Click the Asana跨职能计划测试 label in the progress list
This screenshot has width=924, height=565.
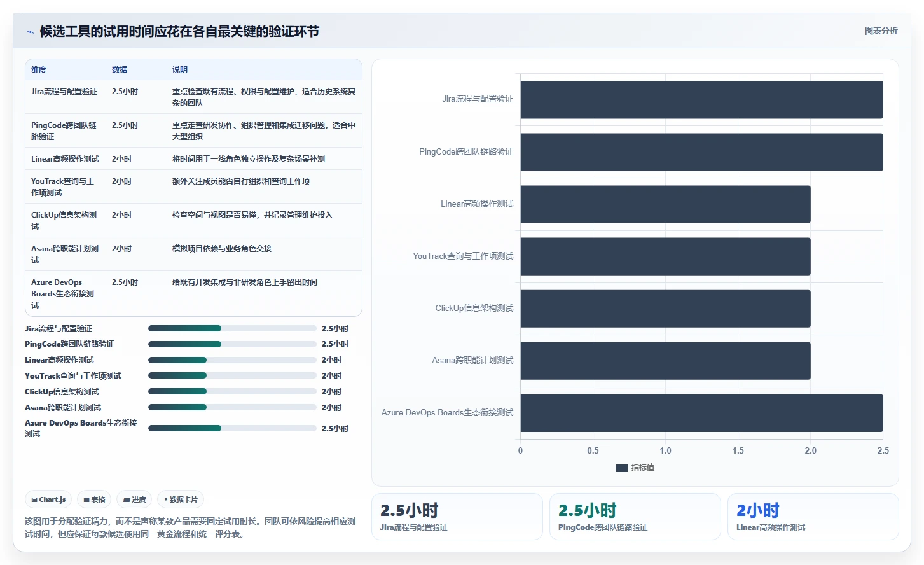[63, 408]
